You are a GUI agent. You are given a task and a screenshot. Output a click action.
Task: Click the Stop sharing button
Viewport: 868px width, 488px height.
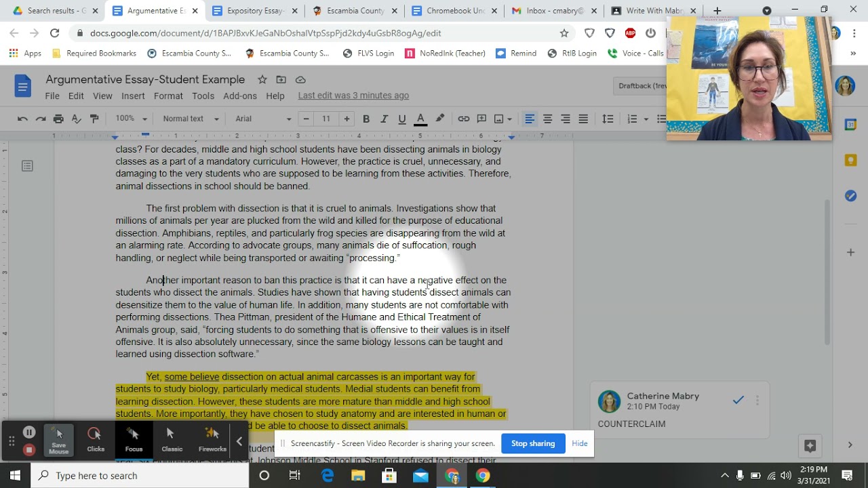coord(533,443)
